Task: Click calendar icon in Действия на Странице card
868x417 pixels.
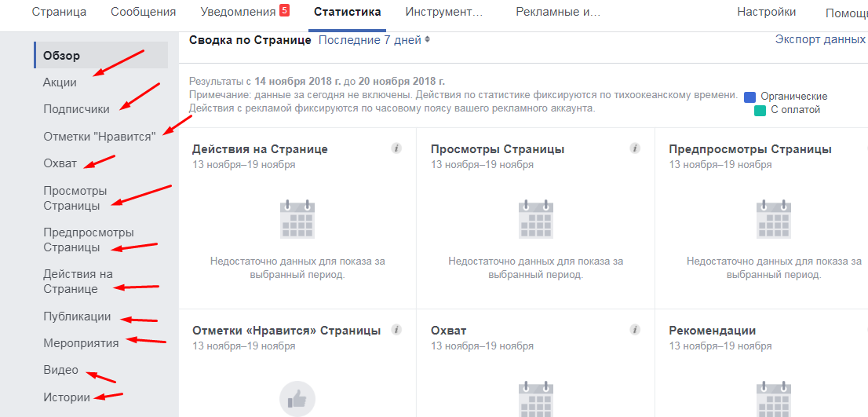Action: [297, 219]
